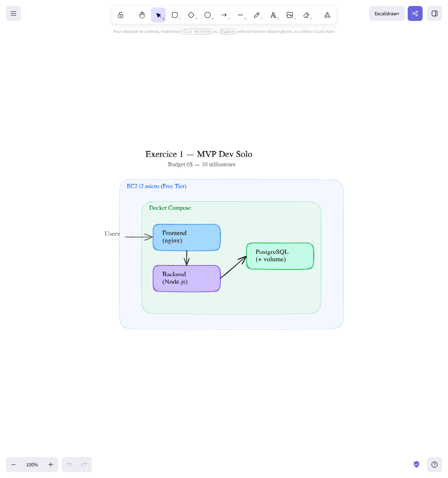Zoom in on the canvas
448x478 pixels.
(x=51, y=465)
